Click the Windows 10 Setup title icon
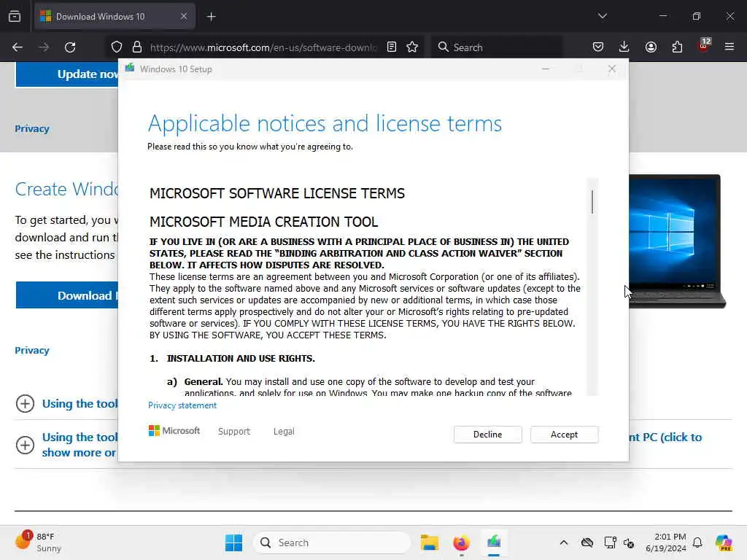The width and height of the screenshot is (747, 560). click(x=130, y=69)
